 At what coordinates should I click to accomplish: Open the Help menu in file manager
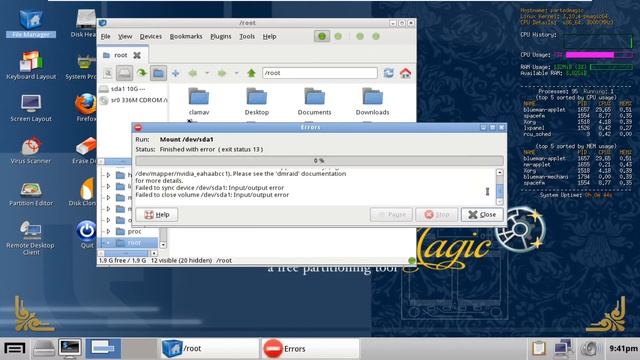[269, 36]
